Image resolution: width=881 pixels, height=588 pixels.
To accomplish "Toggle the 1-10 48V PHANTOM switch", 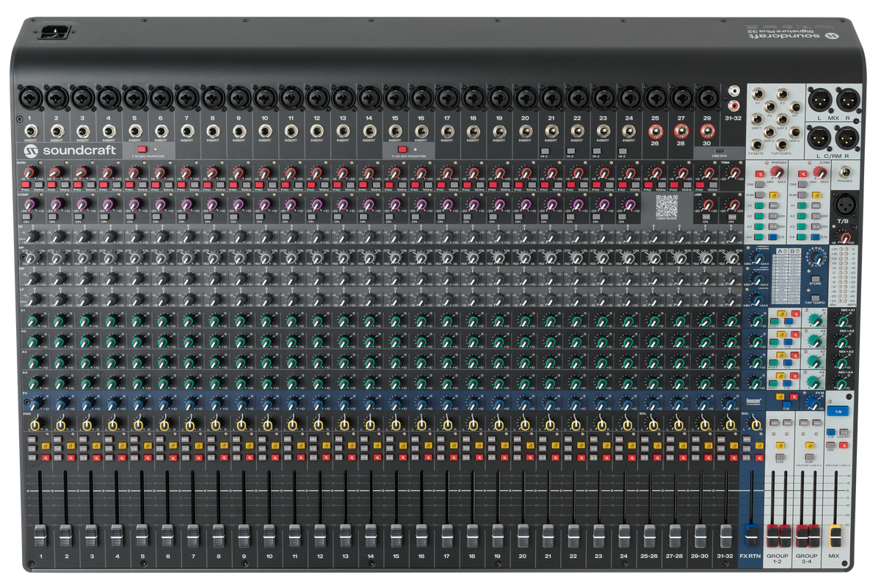I will pyautogui.click(x=142, y=149).
